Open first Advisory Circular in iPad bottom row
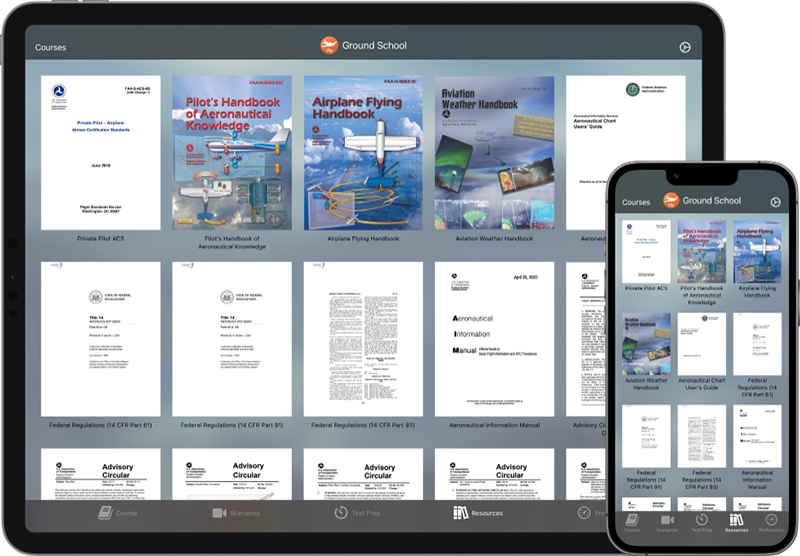 pos(101,474)
